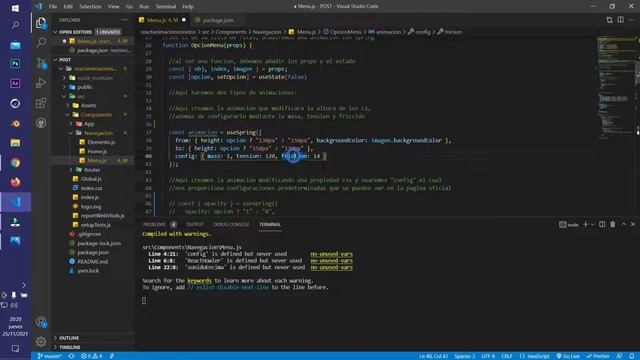
Task: Open editor More Actions ellipsis
Action: coord(631,20)
